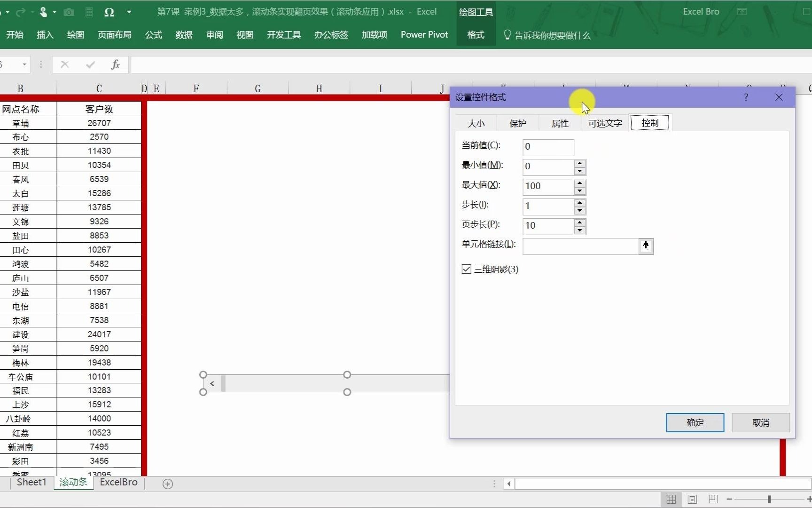This screenshot has height=508, width=812.
Task: Toggle the 三维阴影 checkbox
Action: 466,269
